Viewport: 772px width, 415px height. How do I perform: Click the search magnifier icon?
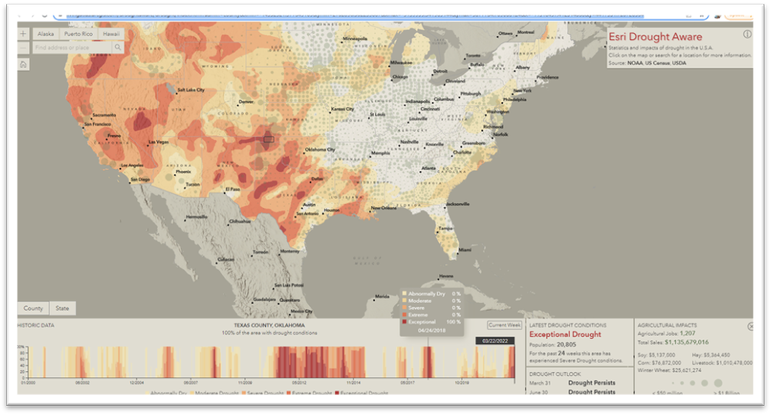(118, 48)
